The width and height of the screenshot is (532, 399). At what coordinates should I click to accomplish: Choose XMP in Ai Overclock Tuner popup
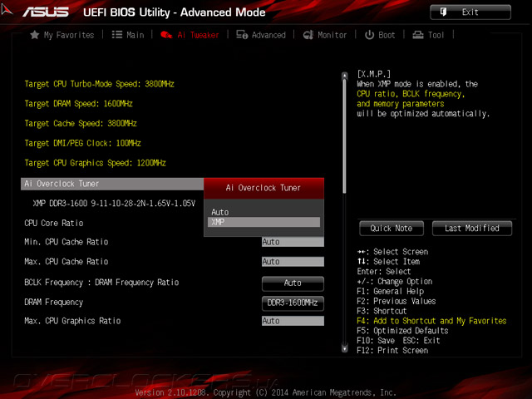(264, 222)
